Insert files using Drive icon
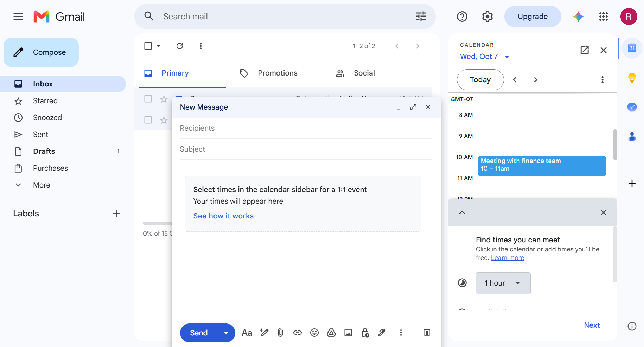Viewport: 644px width, 347px height. click(331, 333)
